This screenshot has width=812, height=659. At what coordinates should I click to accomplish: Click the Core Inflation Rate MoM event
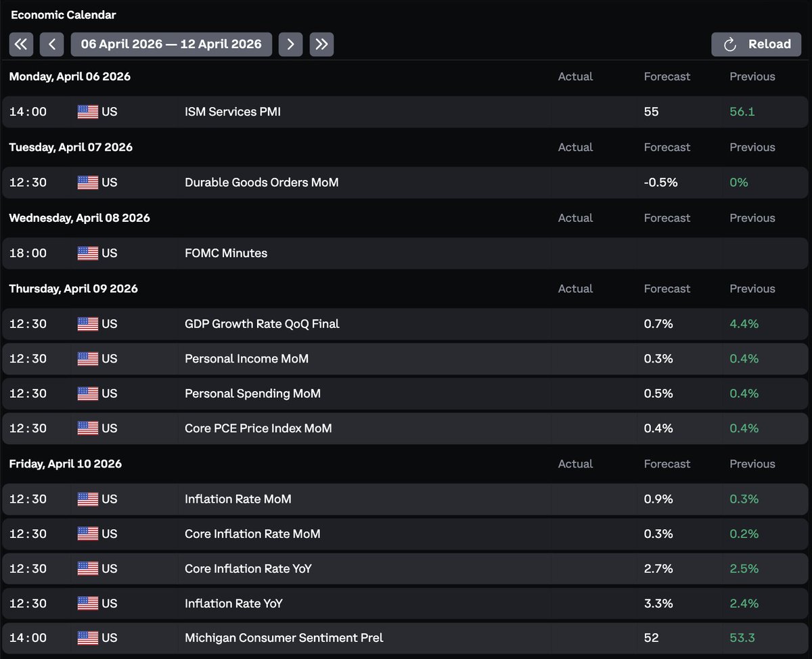(252, 534)
